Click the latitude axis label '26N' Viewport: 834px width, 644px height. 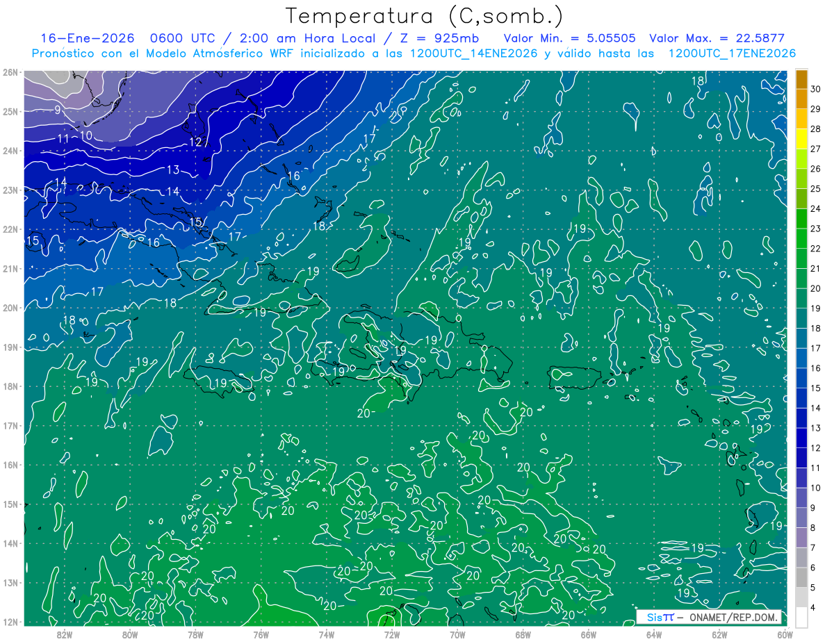10,72
